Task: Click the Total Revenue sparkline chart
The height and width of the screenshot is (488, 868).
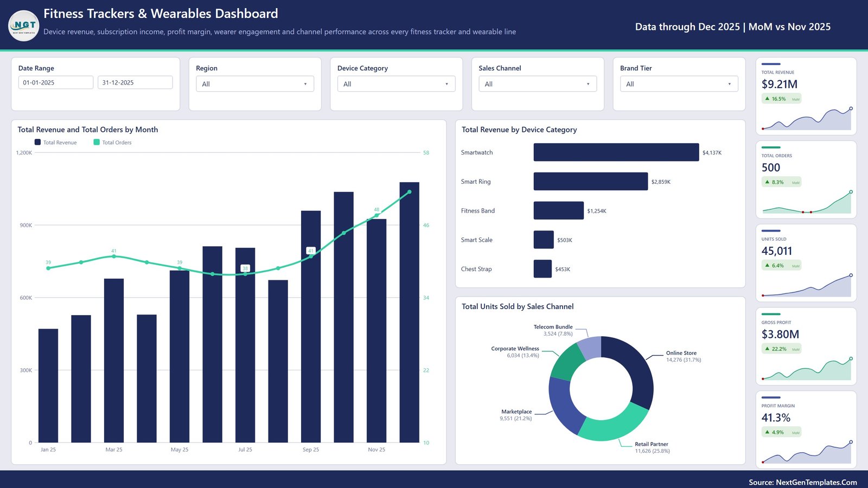Action: (x=807, y=119)
